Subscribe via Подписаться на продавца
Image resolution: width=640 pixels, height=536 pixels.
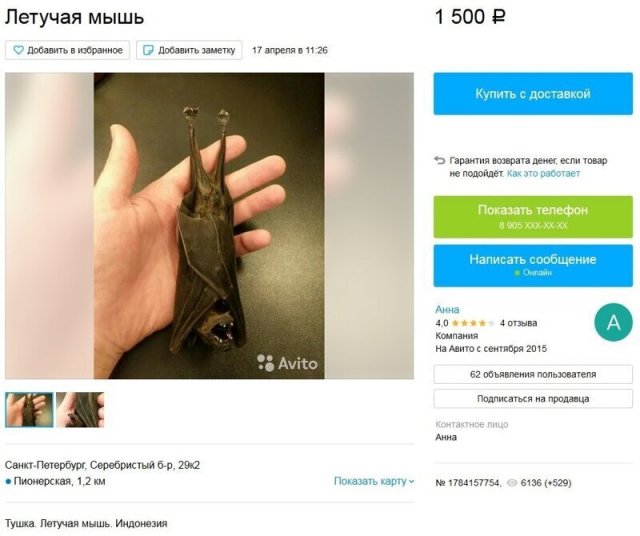click(533, 399)
